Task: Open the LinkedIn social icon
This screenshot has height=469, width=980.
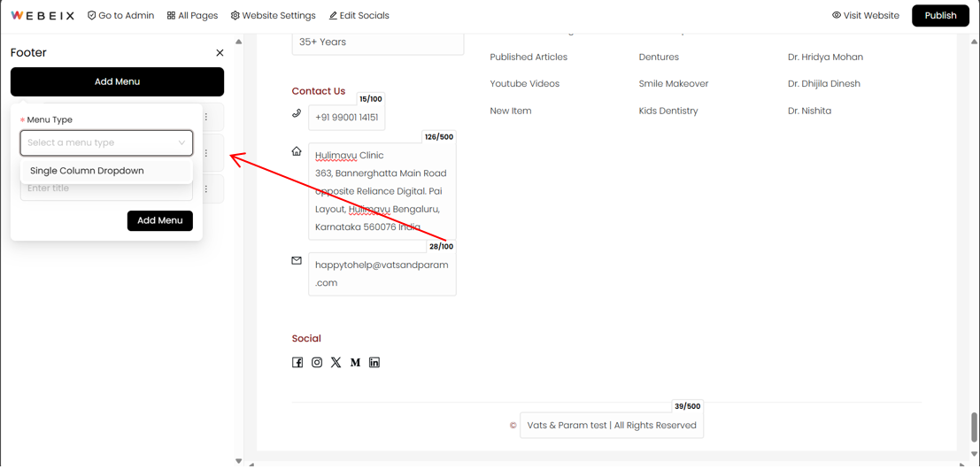Action: (x=374, y=362)
